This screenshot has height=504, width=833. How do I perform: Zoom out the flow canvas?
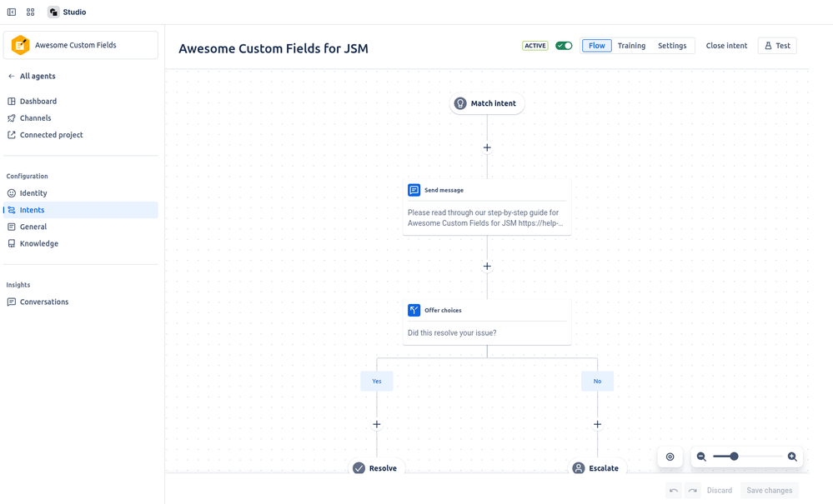701,457
